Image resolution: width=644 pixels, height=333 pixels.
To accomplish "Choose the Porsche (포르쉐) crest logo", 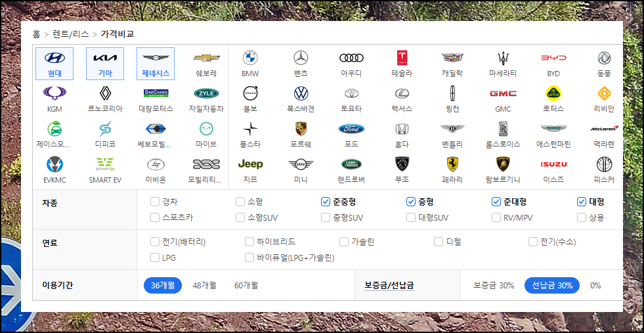I will point(301,129).
